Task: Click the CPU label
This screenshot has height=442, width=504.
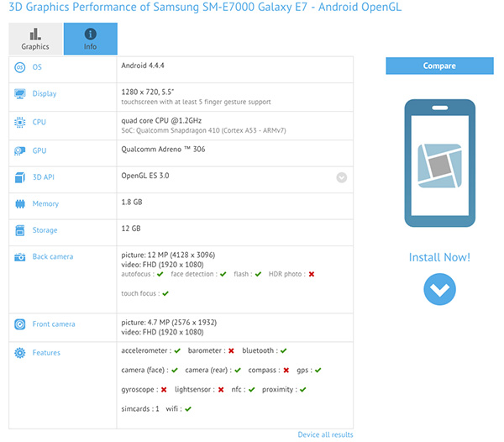Action: [39, 122]
